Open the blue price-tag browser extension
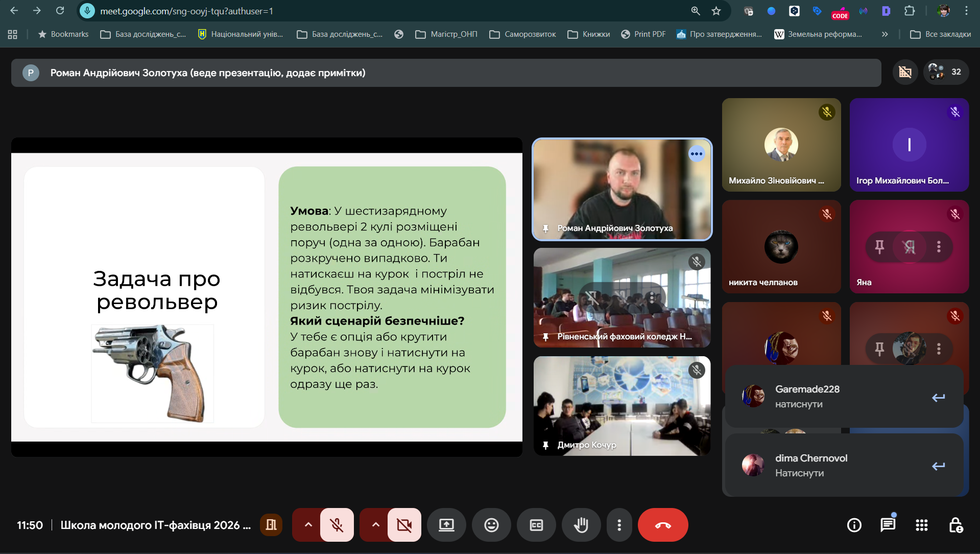This screenshot has height=554, width=980. pos(817,11)
